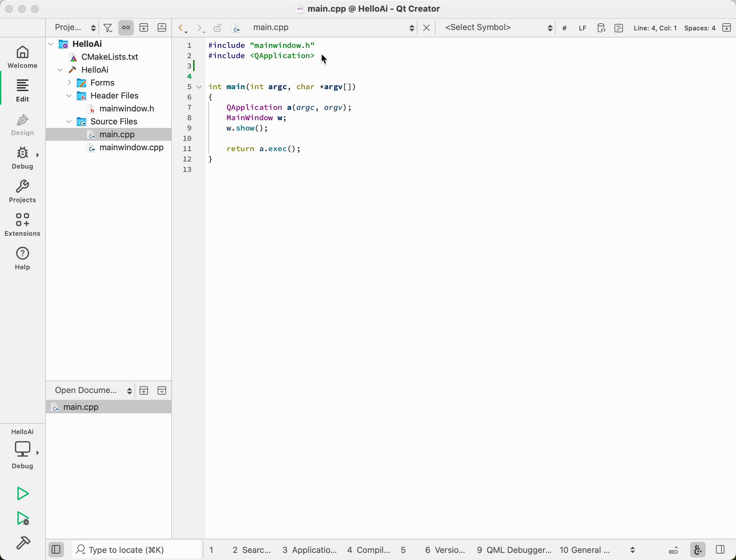This screenshot has width=736, height=560.
Task: Switch to Edit mode
Action: tap(22, 90)
